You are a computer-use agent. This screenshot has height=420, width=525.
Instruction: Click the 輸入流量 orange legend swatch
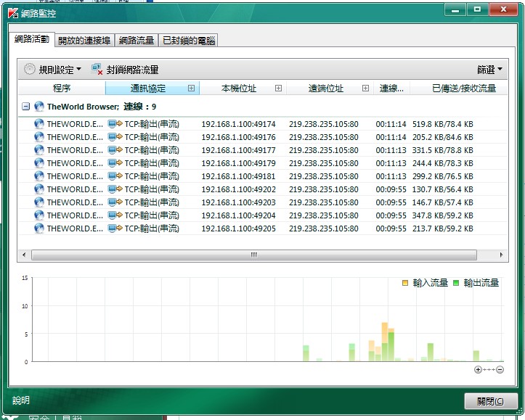coord(405,283)
